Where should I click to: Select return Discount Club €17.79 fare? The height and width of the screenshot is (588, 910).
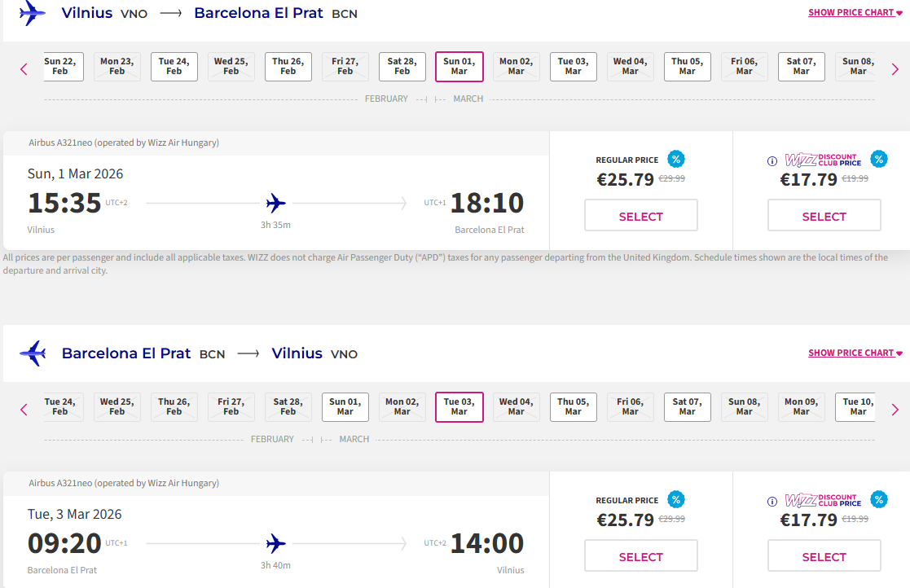[x=824, y=557]
